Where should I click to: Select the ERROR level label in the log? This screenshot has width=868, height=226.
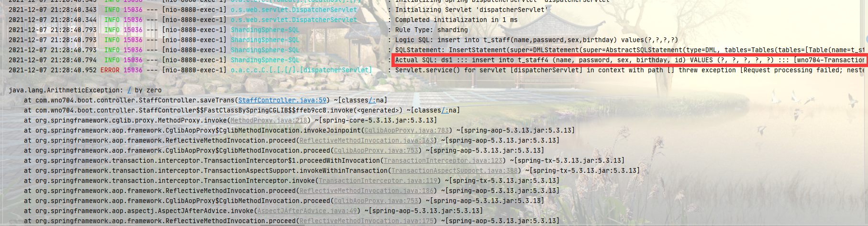tap(110, 70)
